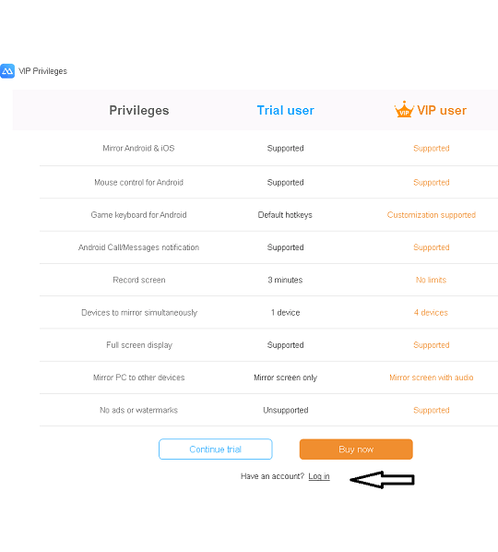
Task: Click the VIP Privileges window title
Action: pyautogui.click(x=43, y=71)
